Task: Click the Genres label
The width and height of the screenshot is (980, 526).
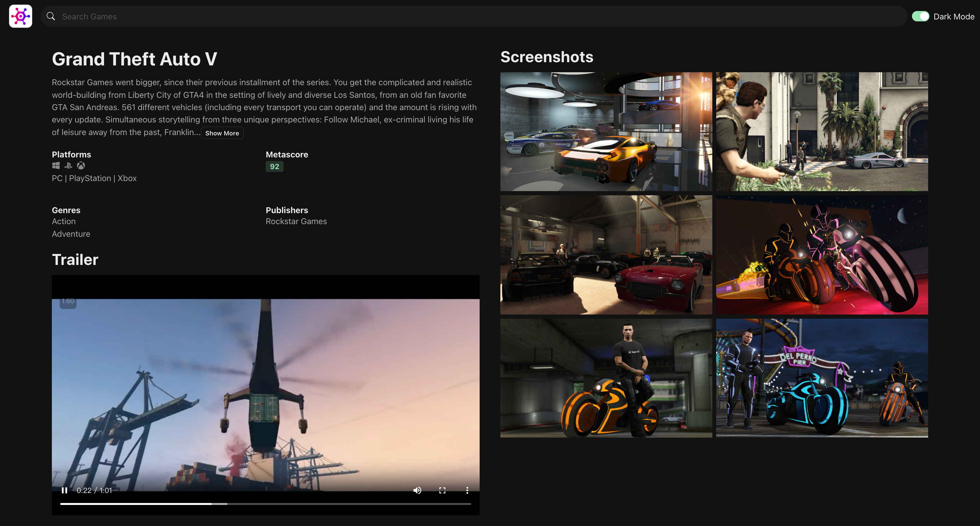Action: click(x=66, y=210)
